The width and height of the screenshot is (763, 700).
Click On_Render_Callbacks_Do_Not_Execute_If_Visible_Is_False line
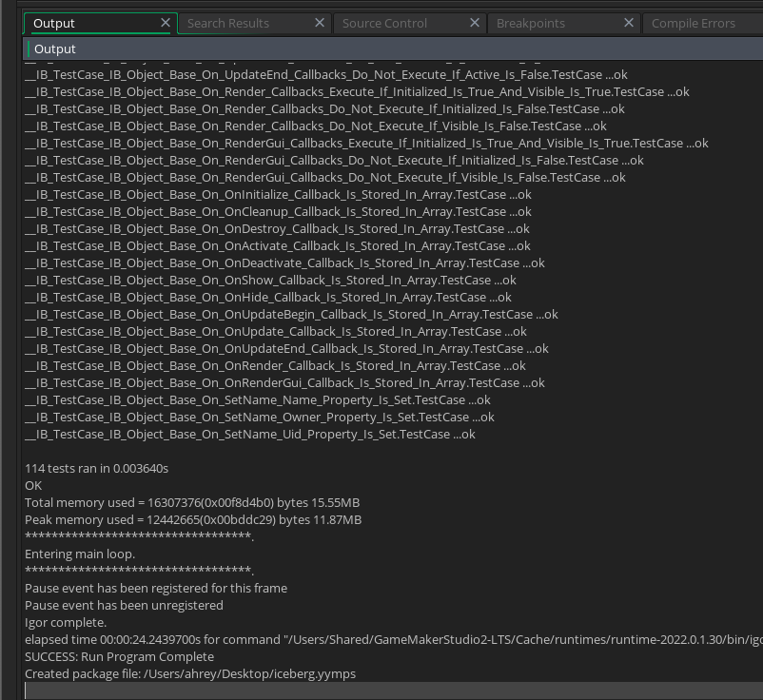coord(316,126)
